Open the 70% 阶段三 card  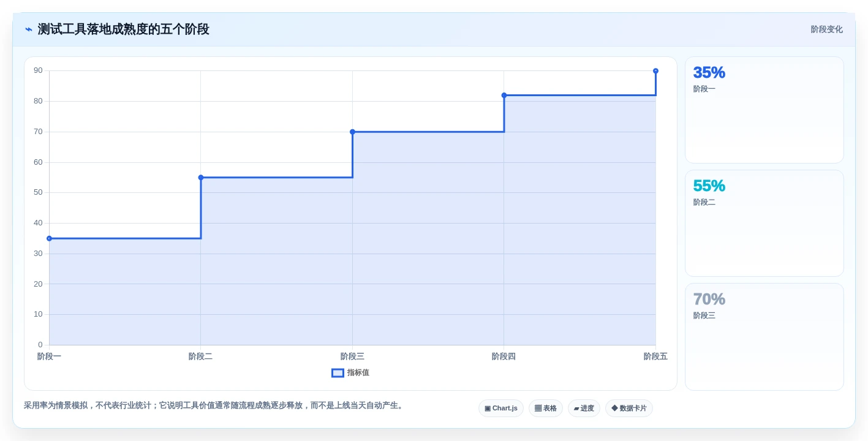coord(764,336)
